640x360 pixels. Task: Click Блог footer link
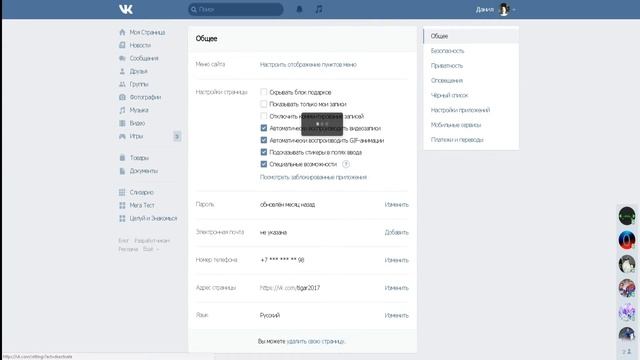click(x=123, y=241)
